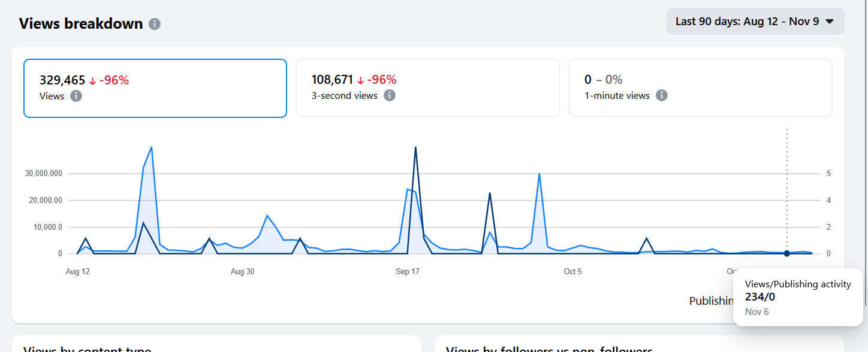Click the light blue views peak before Oct 5

point(540,174)
